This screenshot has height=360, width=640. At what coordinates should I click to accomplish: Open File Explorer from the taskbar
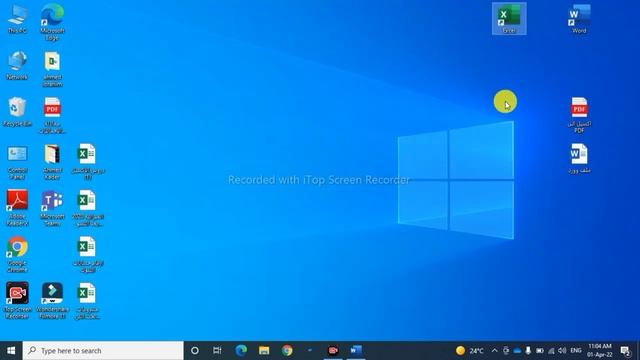click(x=264, y=351)
